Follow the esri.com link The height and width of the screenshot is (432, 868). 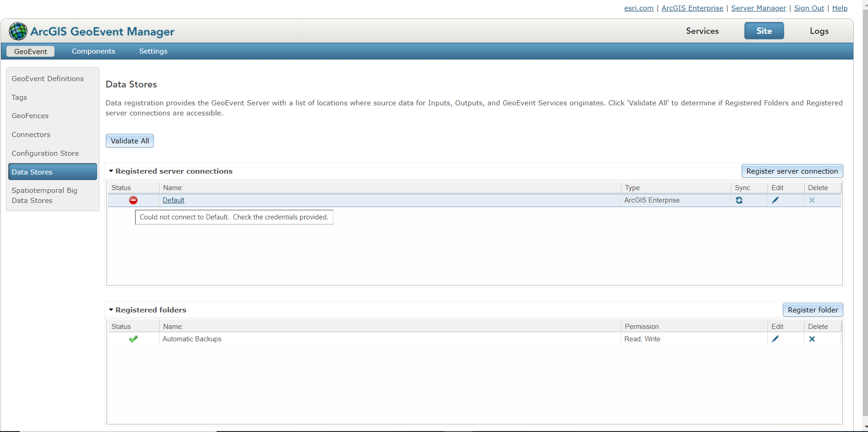coord(639,8)
